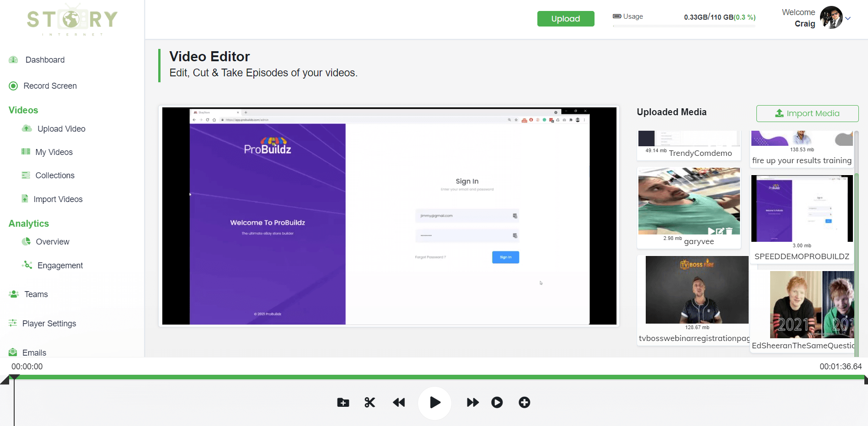Screen dimensions: 868x426
Task: Click the rewind button
Action: pos(399,403)
